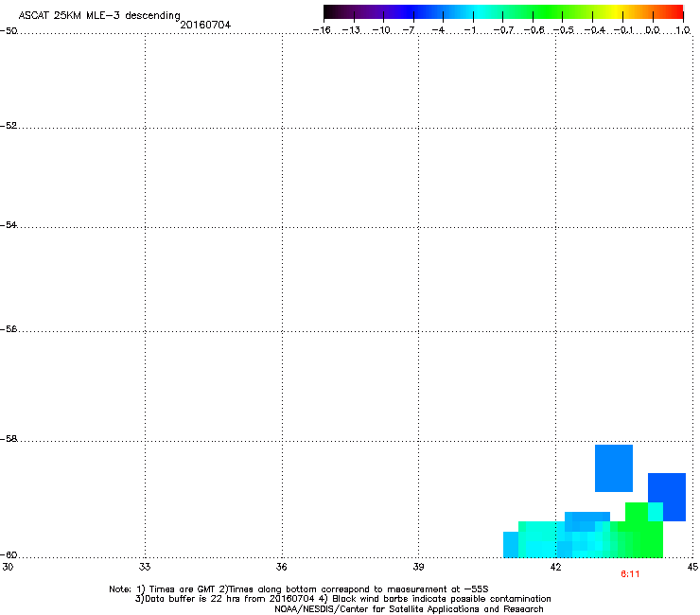Click the color bar label 0.0

(653, 30)
